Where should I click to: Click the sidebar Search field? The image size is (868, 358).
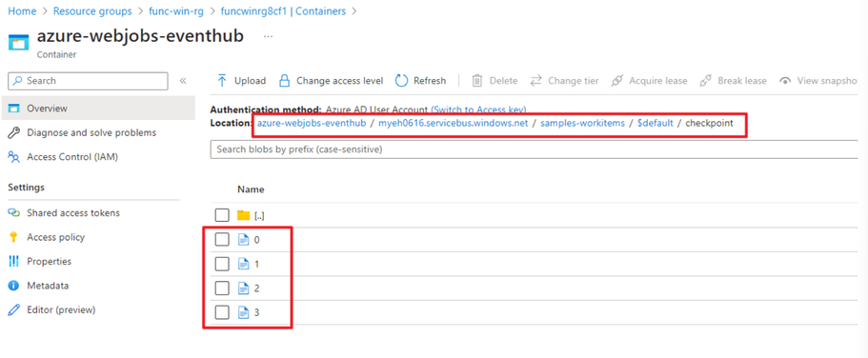click(88, 81)
